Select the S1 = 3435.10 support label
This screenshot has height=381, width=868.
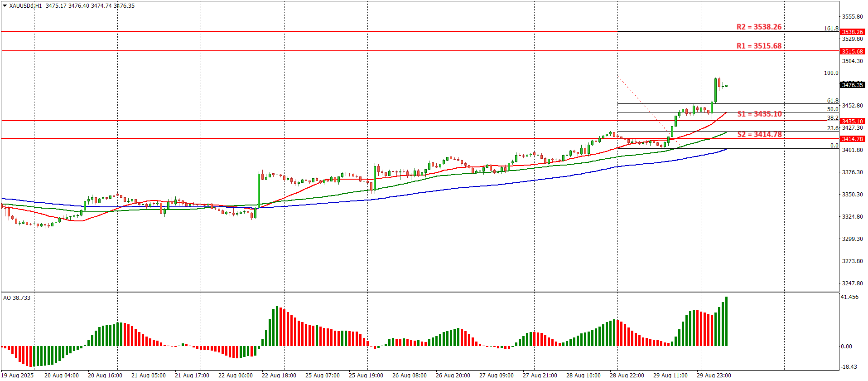coord(759,114)
